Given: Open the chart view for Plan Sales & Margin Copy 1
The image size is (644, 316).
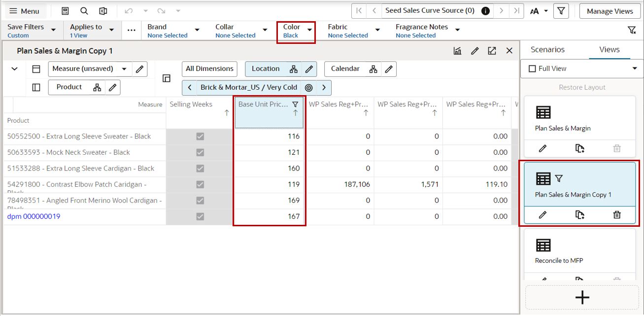Looking at the screenshot, I should pyautogui.click(x=457, y=50).
